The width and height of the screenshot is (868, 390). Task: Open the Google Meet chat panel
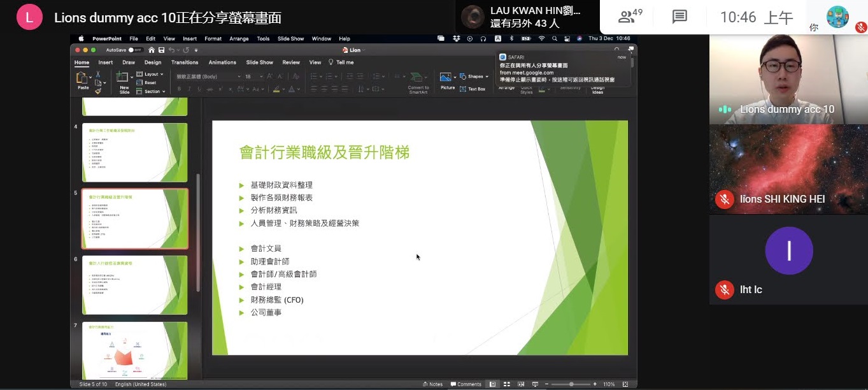679,17
